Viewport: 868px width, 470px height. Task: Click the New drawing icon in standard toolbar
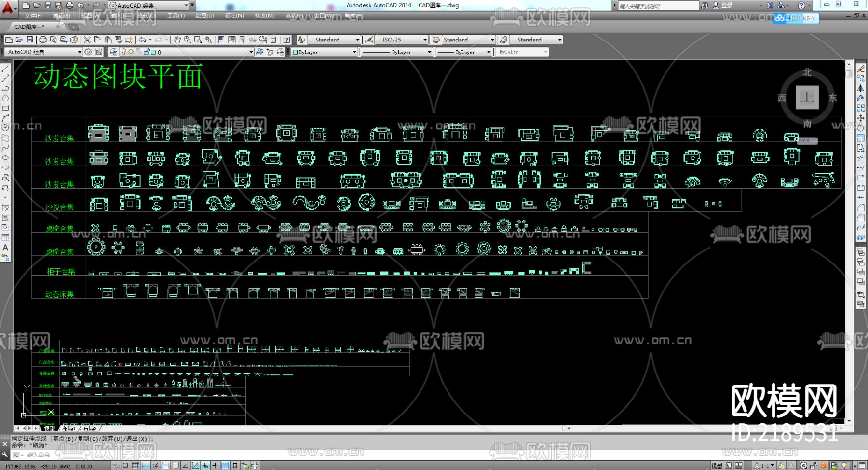9,40
